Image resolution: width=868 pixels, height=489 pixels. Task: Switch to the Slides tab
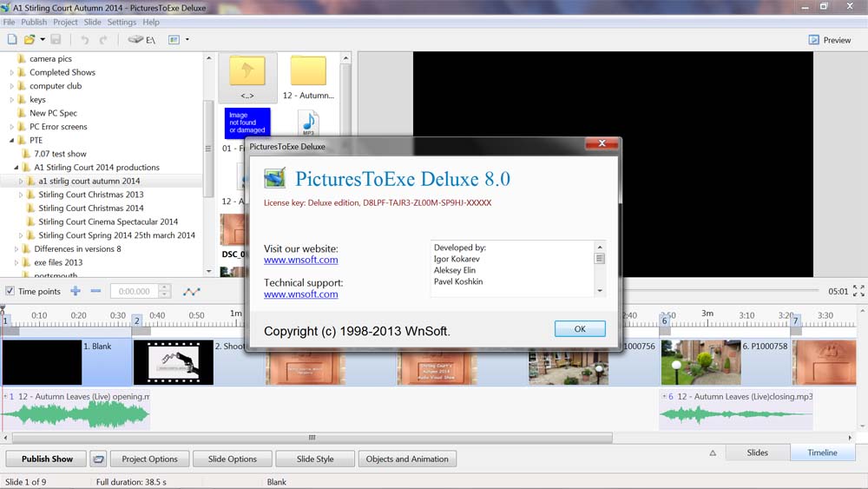[x=757, y=453]
